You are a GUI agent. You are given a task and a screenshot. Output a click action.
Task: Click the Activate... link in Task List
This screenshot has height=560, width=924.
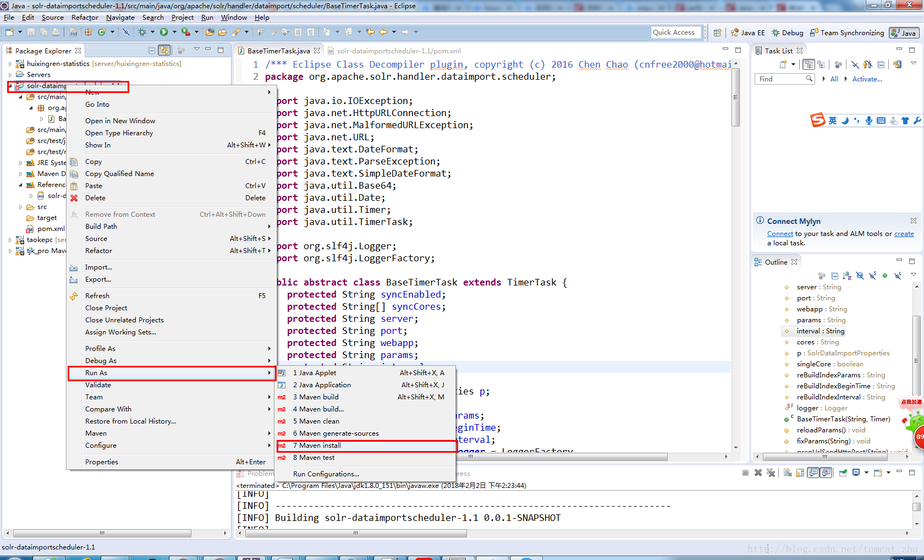(867, 79)
